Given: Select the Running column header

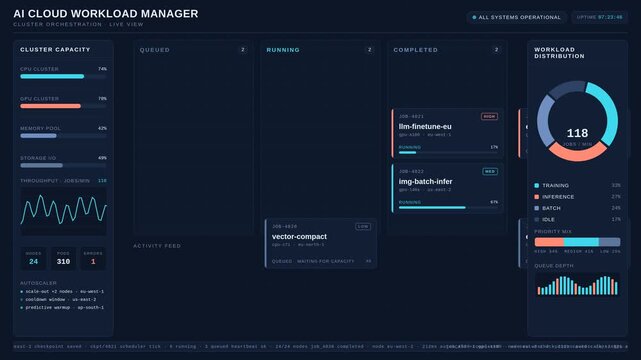Looking at the screenshot, I should coord(283,50).
